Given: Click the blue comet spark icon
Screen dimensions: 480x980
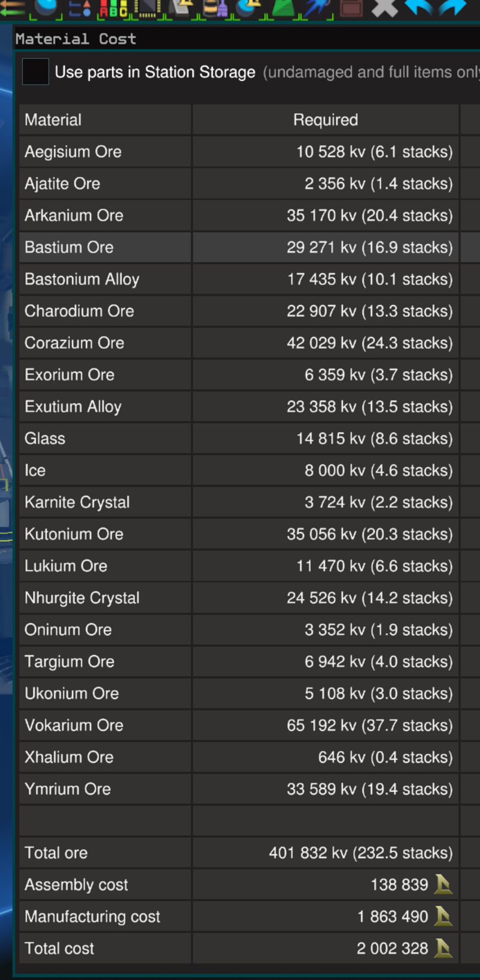Looking at the screenshot, I should click(317, 8).
